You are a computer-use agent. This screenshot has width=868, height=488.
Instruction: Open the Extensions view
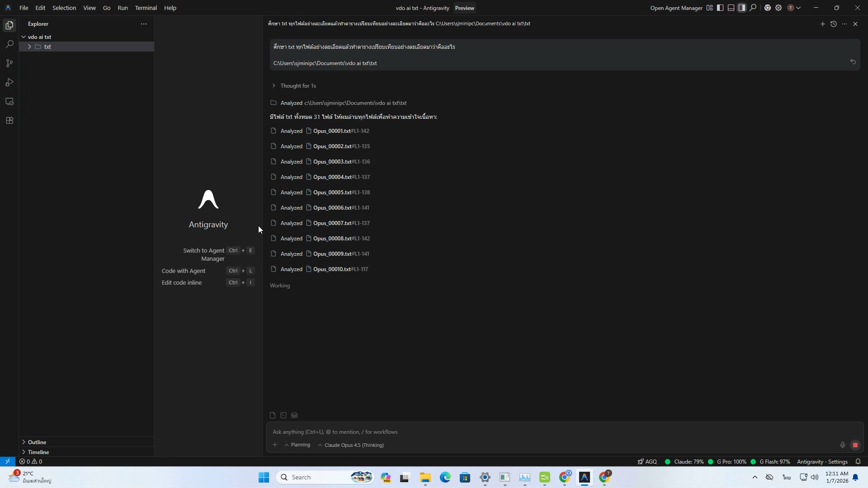coord(9,121)
